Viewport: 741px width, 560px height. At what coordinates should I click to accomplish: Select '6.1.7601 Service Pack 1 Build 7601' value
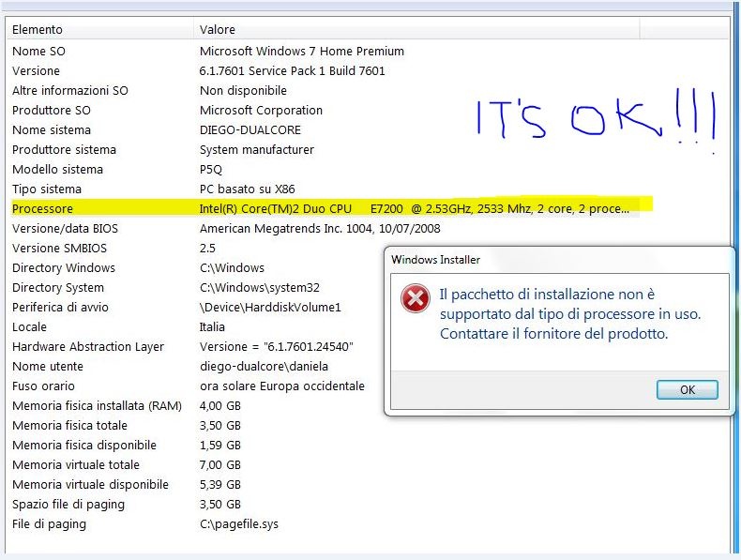(292, 71)
